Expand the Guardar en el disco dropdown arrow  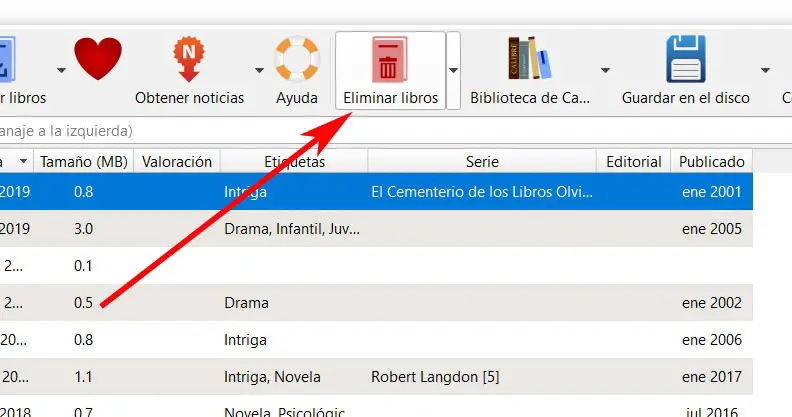tap(766, 70)
